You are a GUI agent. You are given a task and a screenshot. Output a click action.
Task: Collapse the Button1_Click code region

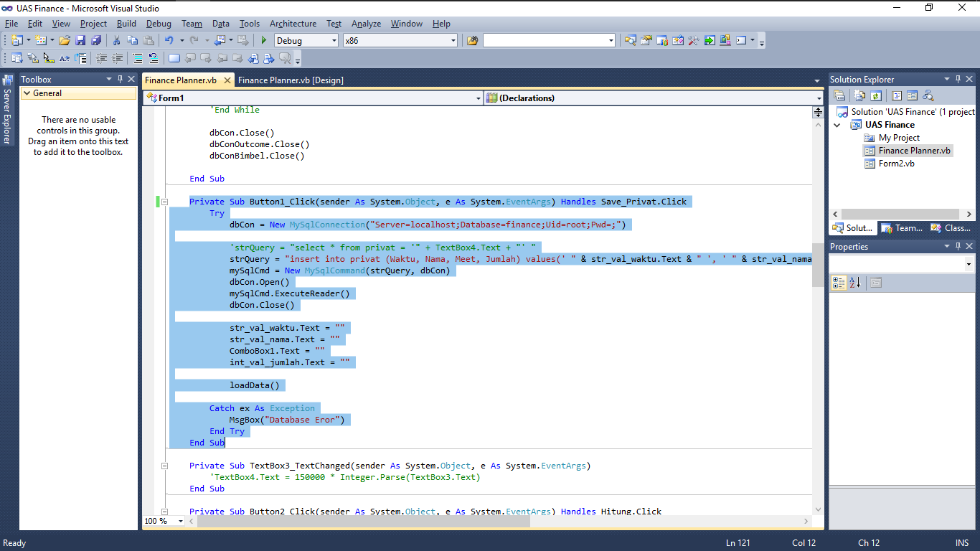(164, 202)
